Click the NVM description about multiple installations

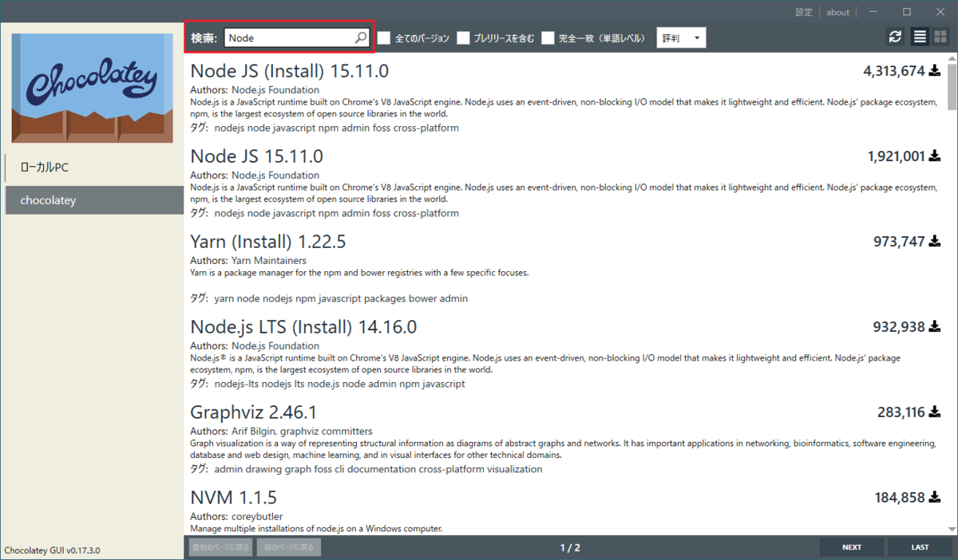(x=316, y=528)
